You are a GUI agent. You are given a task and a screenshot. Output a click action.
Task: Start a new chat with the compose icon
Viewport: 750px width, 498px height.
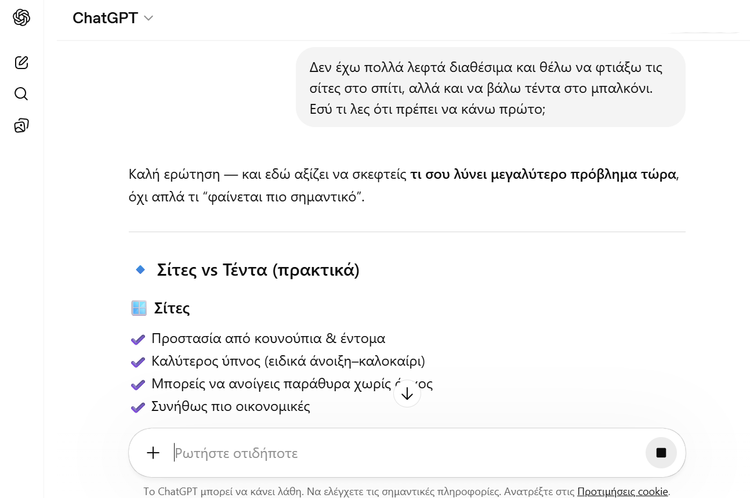21,63
